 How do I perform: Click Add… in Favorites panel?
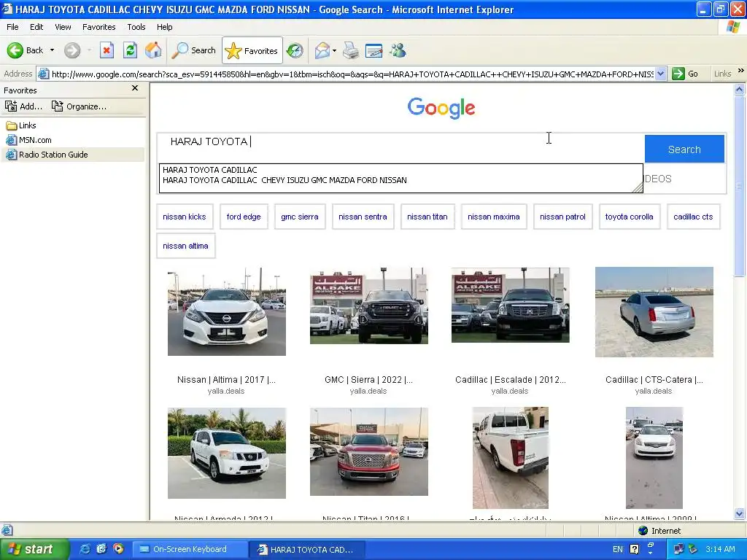coord(24,106)
